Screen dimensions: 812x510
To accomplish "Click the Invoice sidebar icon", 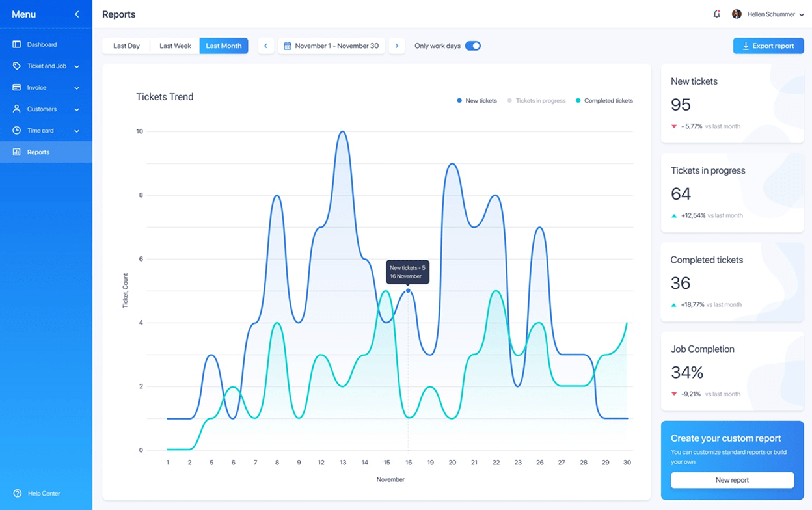I will (16, 87).
